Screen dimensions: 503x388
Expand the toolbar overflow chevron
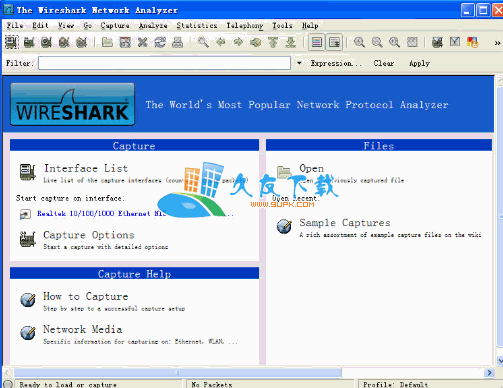(x=497, y=43)
